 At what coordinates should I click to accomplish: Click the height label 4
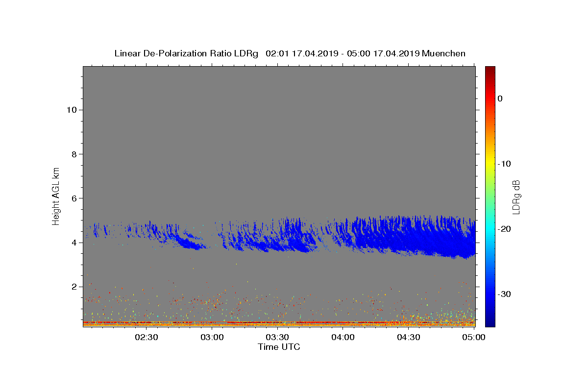coord(74,243)
